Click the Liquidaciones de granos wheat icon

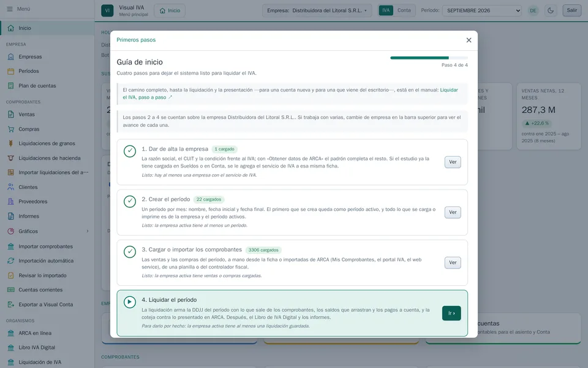pos(11,144)
